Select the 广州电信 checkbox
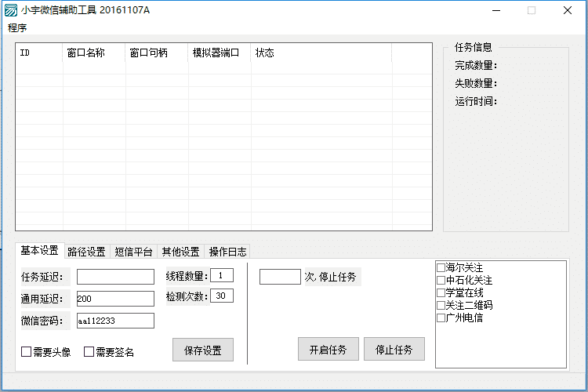Screen dimensions: 588x392 point(441,318)
